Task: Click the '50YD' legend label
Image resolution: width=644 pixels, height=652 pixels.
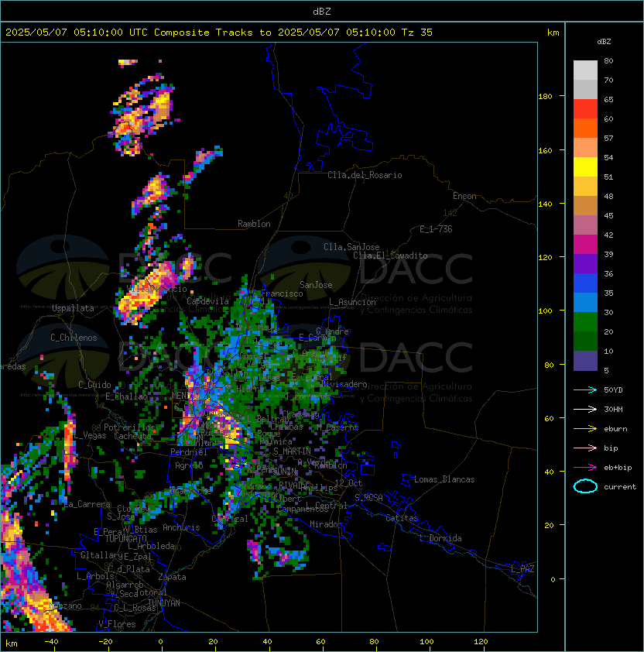Action: pos(613,390)
